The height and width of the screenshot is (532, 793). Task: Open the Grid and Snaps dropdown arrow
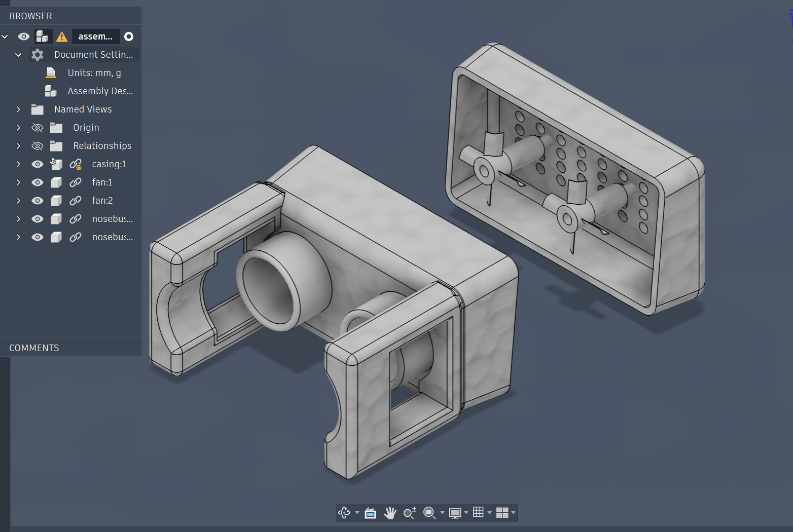[489, 513]
